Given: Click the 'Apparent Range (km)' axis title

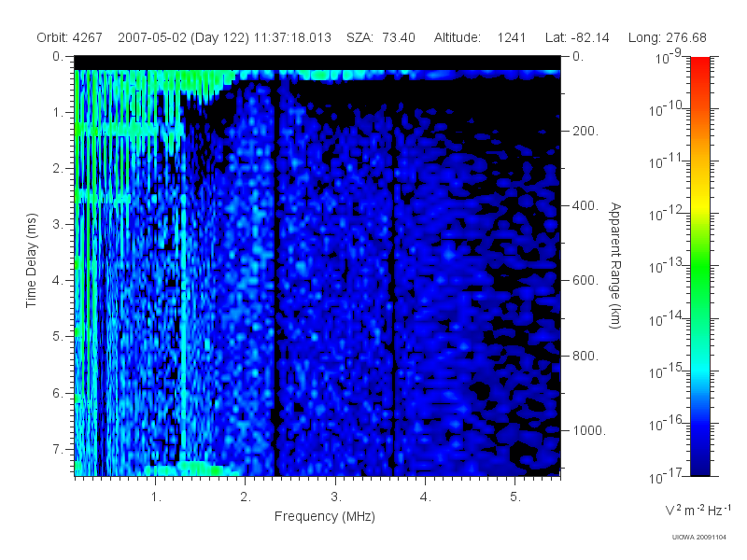Looking at the screenshot, I should (615, 265).
